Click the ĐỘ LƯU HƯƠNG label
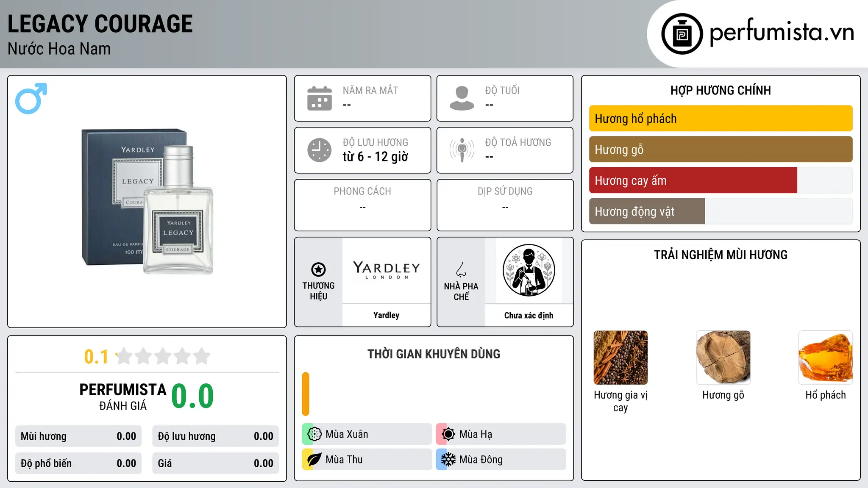Viewport: 868px width, 488px height. coord(375,142)
